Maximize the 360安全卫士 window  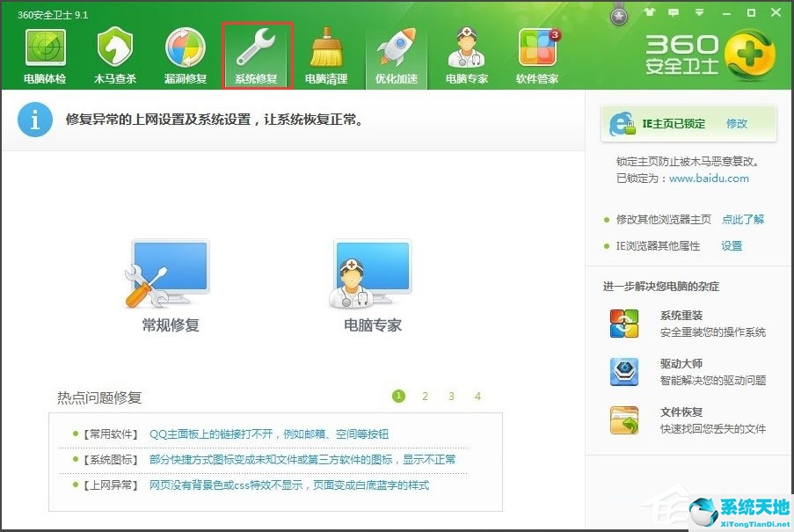751,12
